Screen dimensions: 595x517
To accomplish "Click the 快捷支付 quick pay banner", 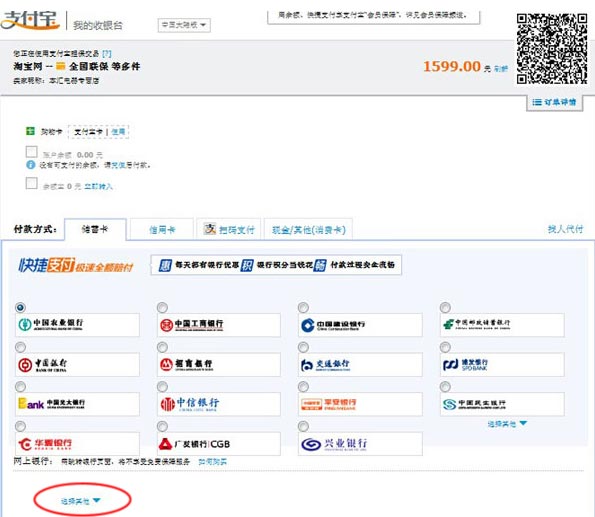I will [76, 266].
